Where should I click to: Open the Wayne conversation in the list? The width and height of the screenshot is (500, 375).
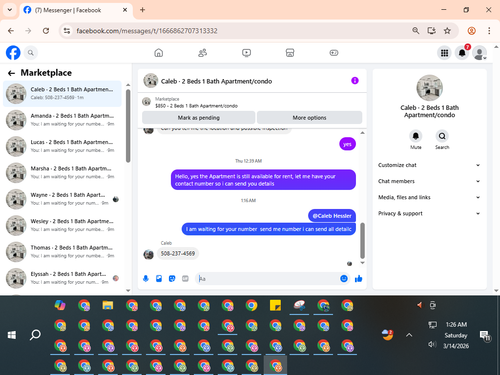pyautogui.click(x=62, y=199)
